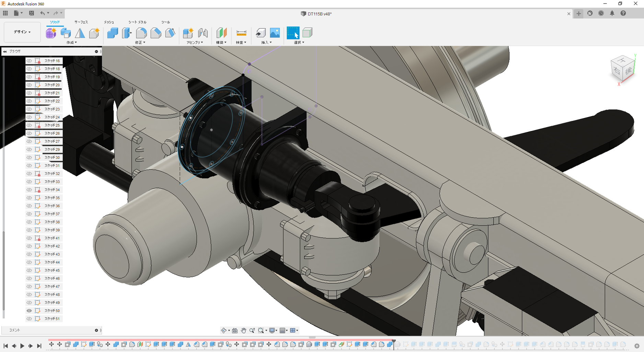
Task: Show スケッチ 16 using its eye icon
Action: click(29, 61)
